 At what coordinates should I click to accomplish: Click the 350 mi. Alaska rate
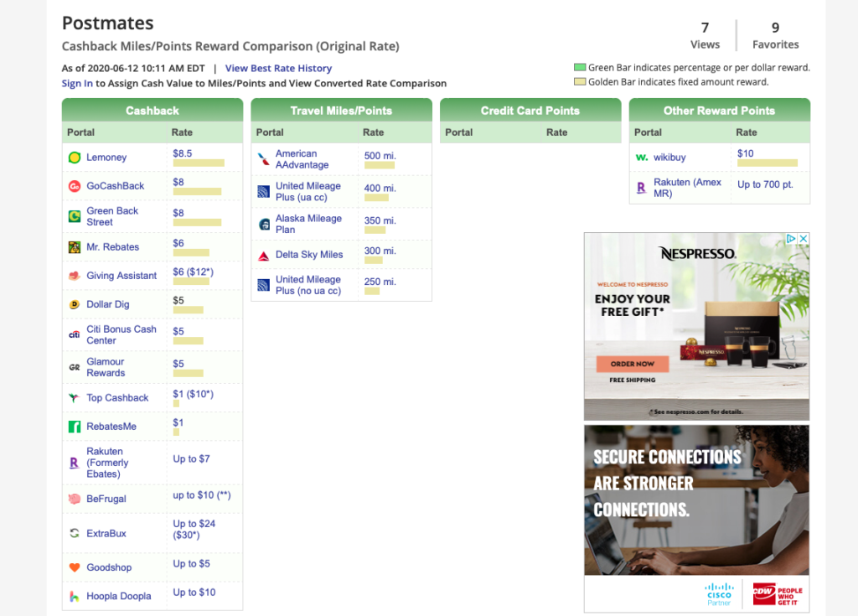pos(380,220)
